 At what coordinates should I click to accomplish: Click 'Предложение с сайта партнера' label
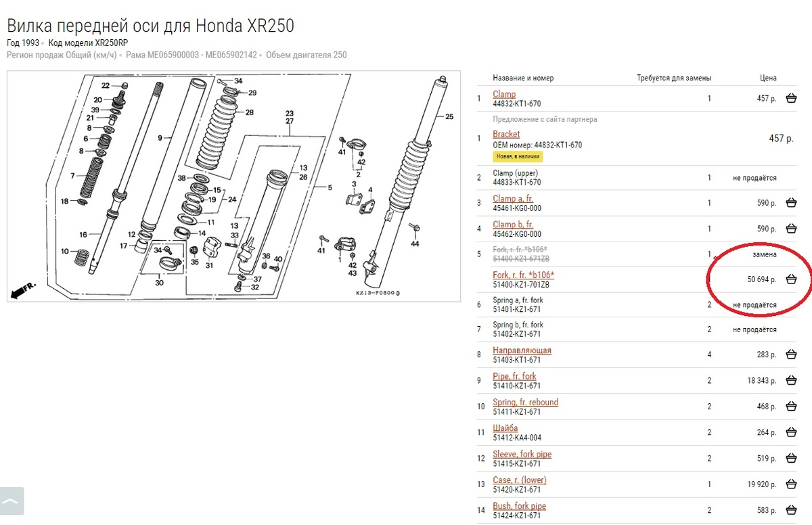point(545,119)
